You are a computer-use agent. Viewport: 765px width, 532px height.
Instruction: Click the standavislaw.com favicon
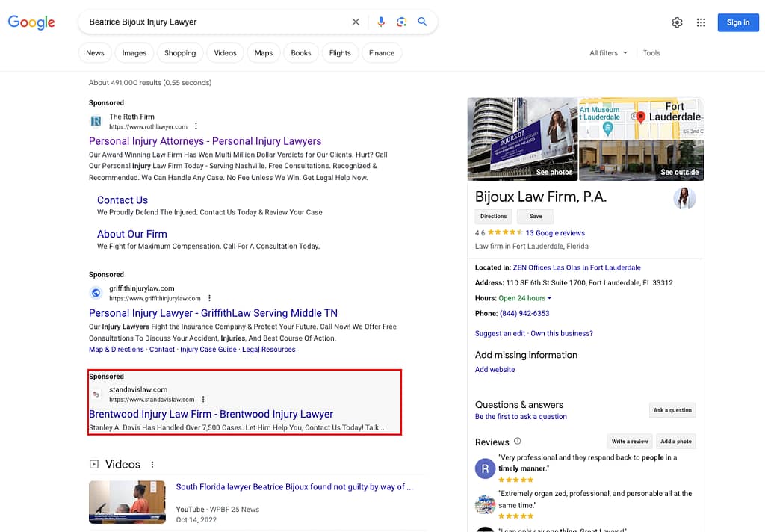tap(96, 394)
